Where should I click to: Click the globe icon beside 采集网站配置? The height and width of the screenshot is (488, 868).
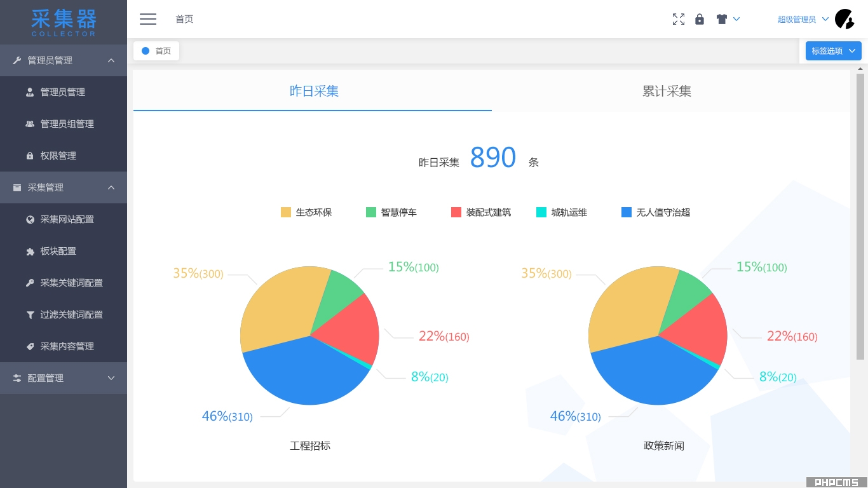(30, 219)
